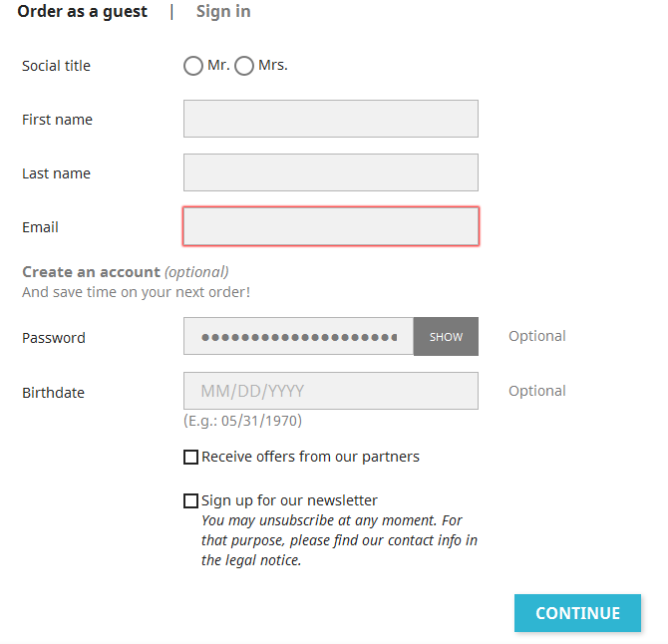Image resolution: width=668 pixels, height=644 pixels.
Task: Click the "Email" field label
Action: click(x=40, y=227)
